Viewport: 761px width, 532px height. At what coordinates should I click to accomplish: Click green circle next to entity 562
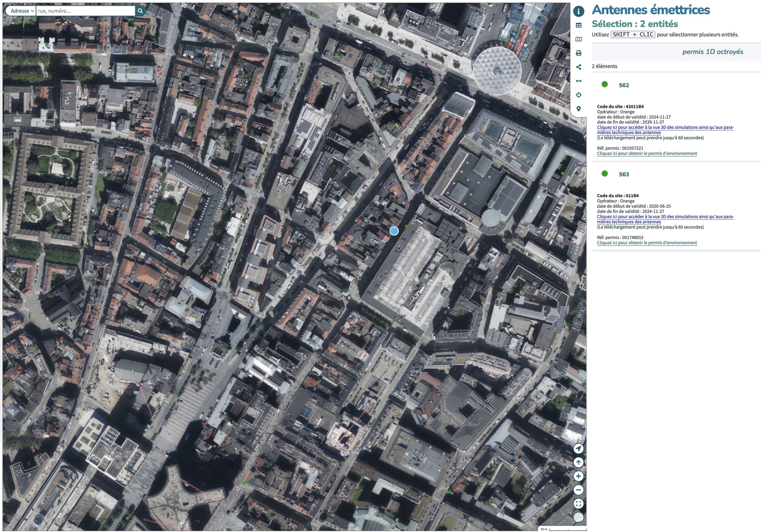click(x=605, y=84)
